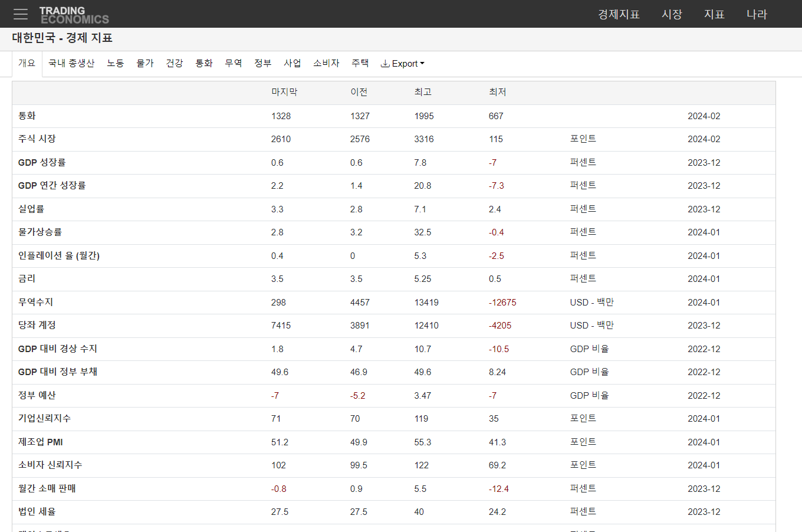Image resolution: width=802 pixels, height=532 pixels.
Task: Open 지표 in top navigation
Action: click(714, 14)
